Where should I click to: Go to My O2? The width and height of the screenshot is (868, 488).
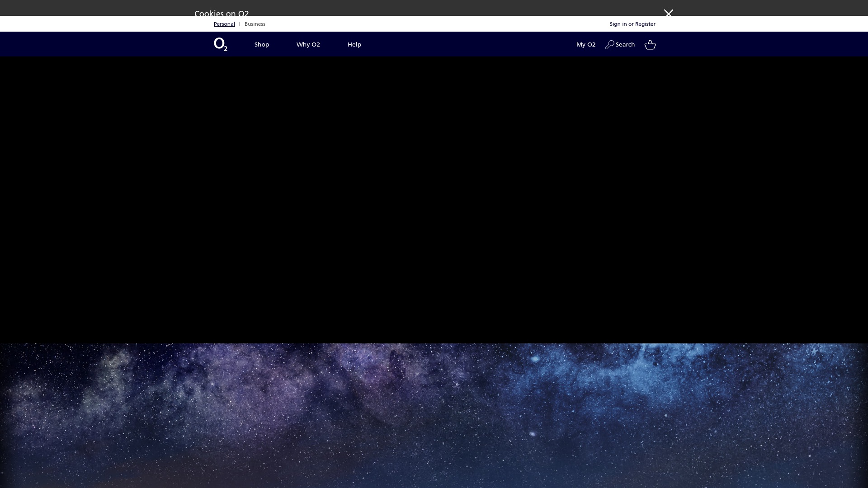pos(586,44)
